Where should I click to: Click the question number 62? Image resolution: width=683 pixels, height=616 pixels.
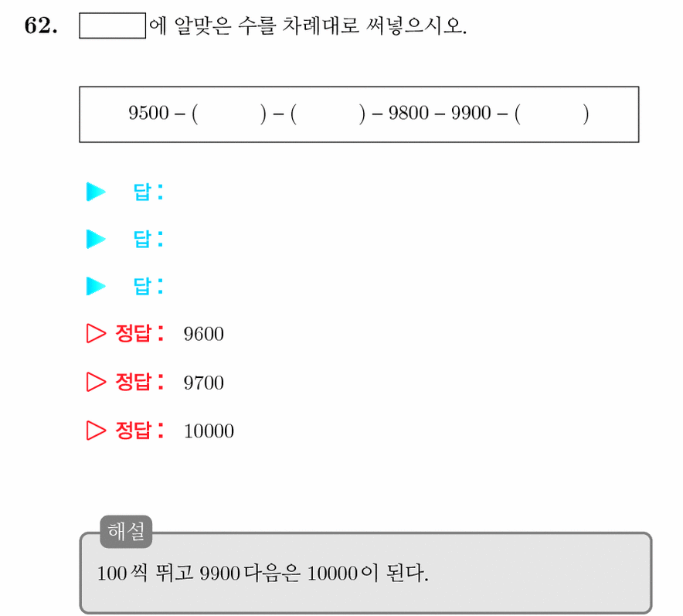pyautogui.click(x=41, y=26)
